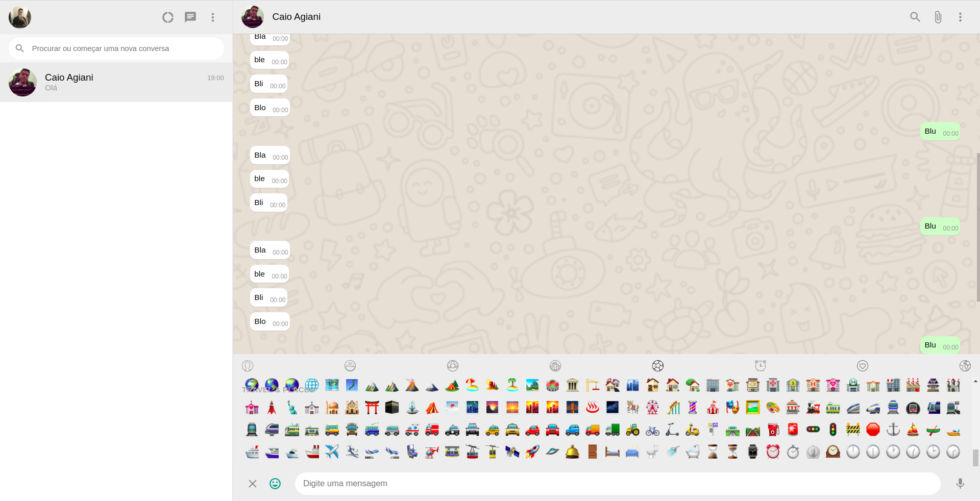Insert the fountain emoji

coord(412,407)
